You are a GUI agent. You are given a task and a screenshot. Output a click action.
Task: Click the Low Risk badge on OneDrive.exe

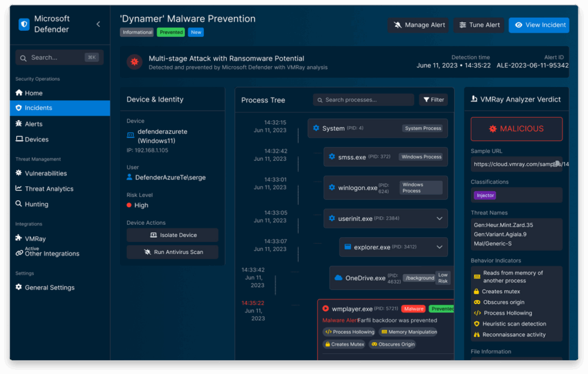pos(443,278)
